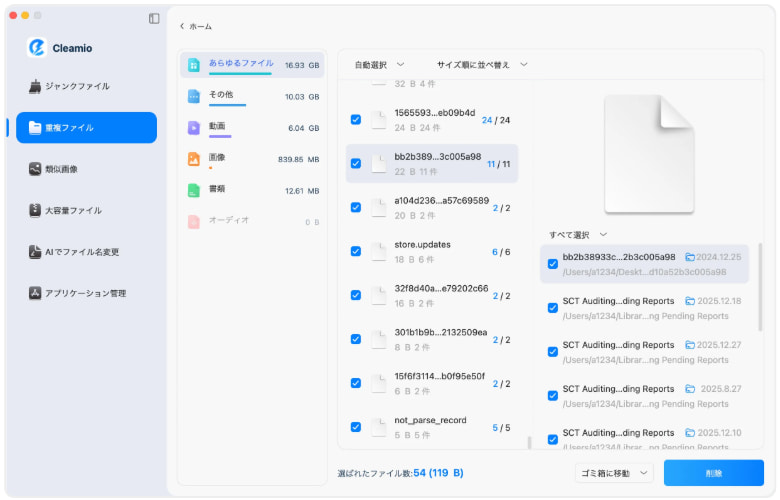Select 画像 839.85 MB category
780x500 pixels.
tap(252, 159)
